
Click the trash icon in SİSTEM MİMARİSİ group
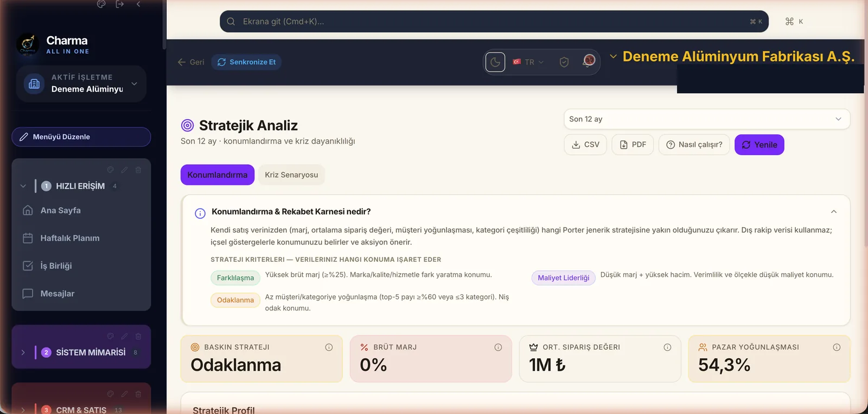138,336
